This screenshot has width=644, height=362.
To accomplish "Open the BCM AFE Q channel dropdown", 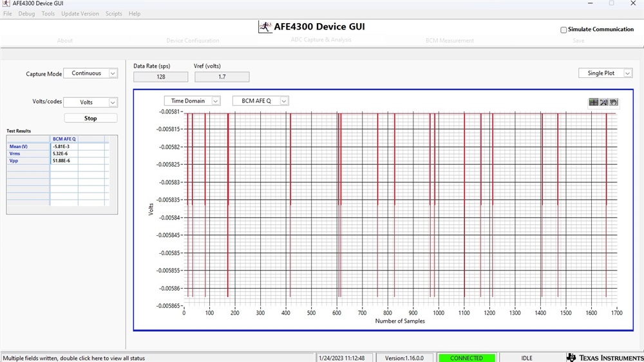I will (260, 100).
